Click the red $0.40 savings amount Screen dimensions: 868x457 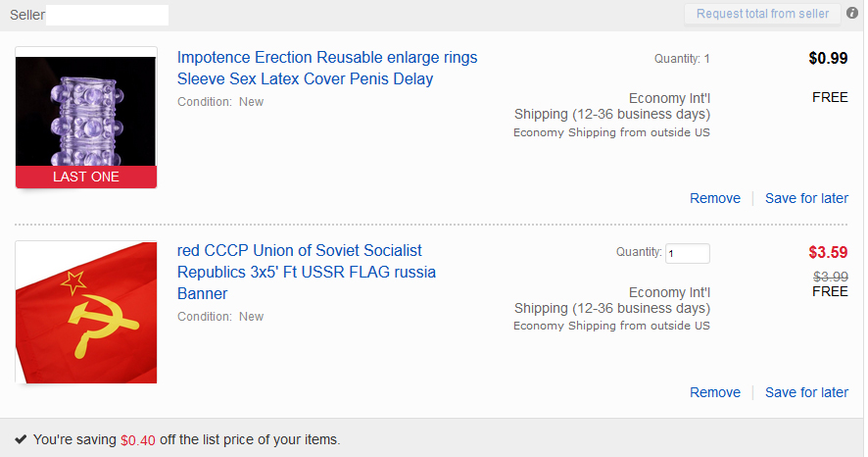point(138,440)
